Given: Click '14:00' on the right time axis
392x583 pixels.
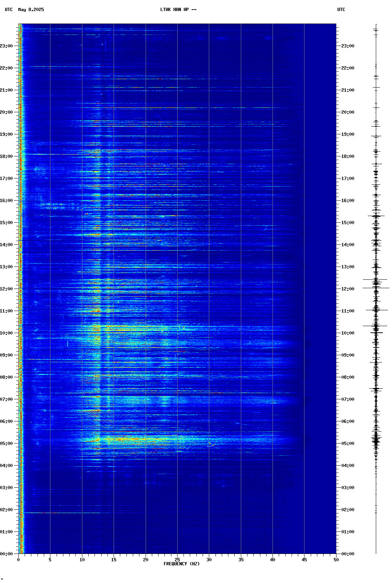Looking at the screenshot, I should click(348, 245).
